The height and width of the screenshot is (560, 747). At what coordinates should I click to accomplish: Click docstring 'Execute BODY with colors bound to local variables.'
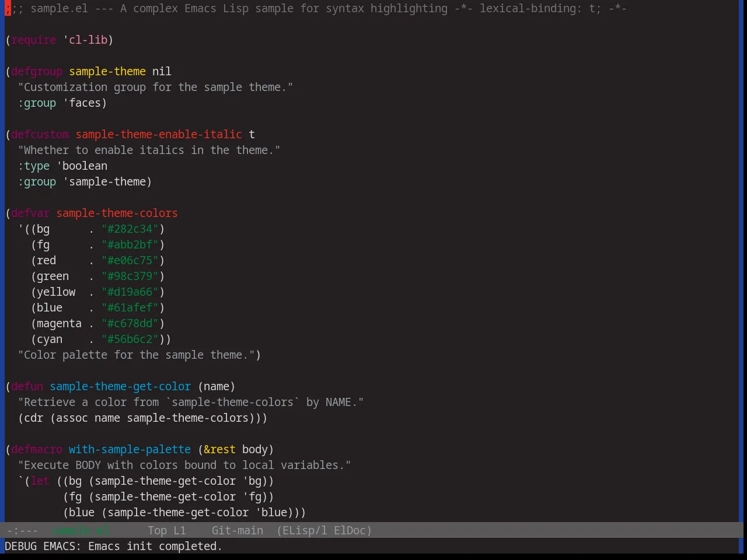point(184,465)
